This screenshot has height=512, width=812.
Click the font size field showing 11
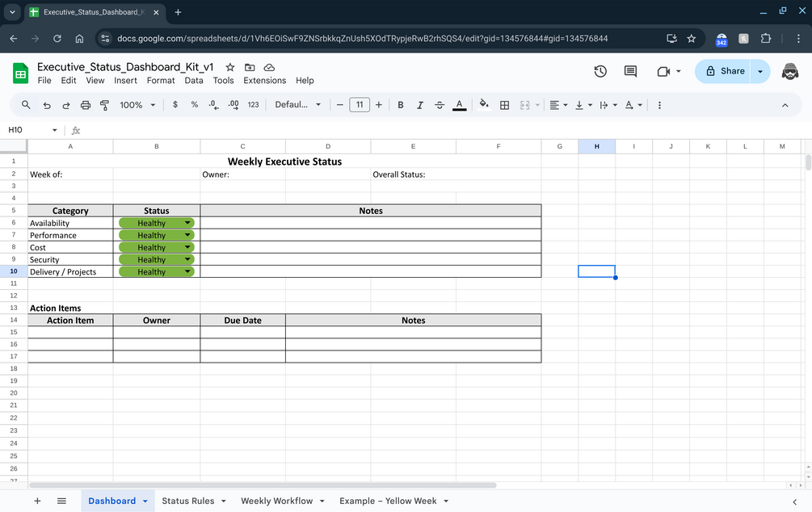pos(360,104)
